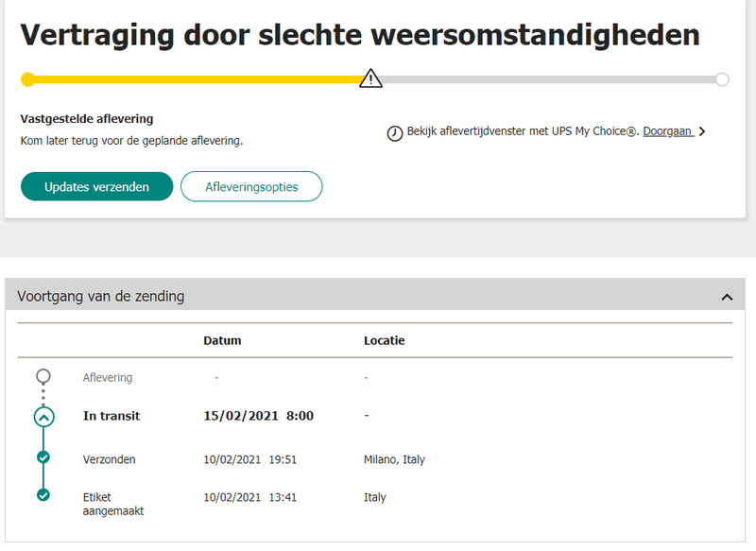
Task: Click the Voortgang van de zending header title
Action: pyautogui.click(x=101, y=297)
